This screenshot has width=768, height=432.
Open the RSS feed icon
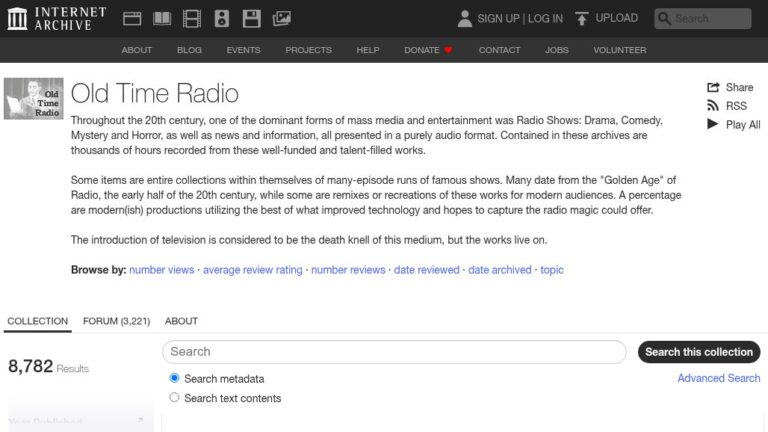pyautogui.click(x=713, y=106)
